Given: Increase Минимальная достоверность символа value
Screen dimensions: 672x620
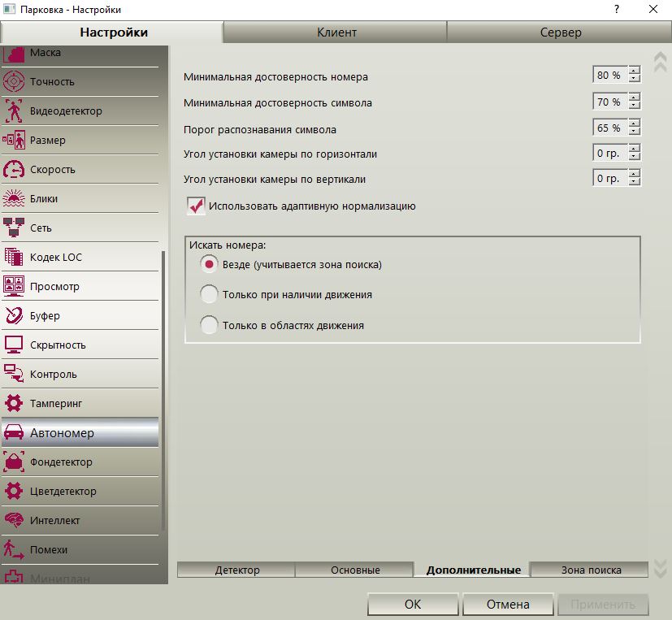Looking at the screenshot, I should tap(634, 98).
